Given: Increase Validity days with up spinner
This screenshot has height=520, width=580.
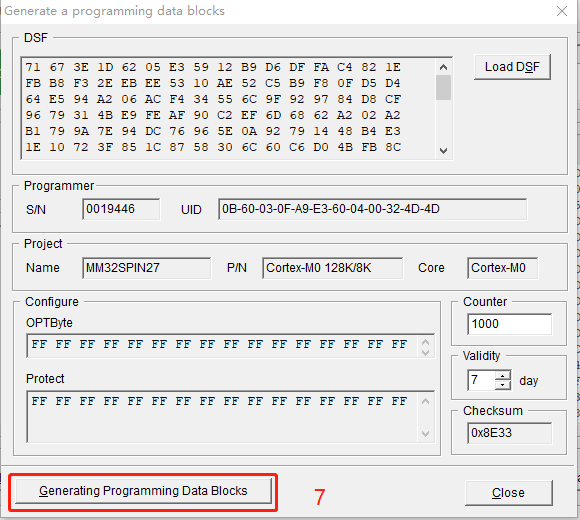Looking at the screenshot, I should 503,376.
